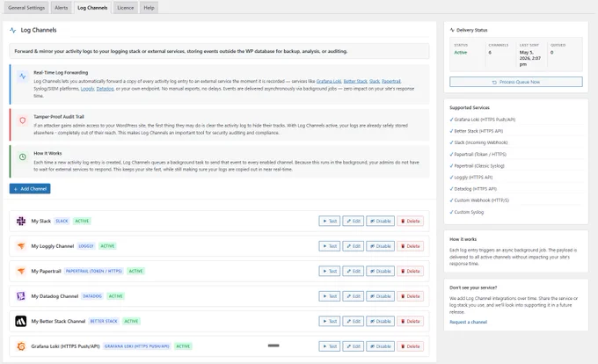
Task: Test the My Datadog Channel
Action: point(330,296)
